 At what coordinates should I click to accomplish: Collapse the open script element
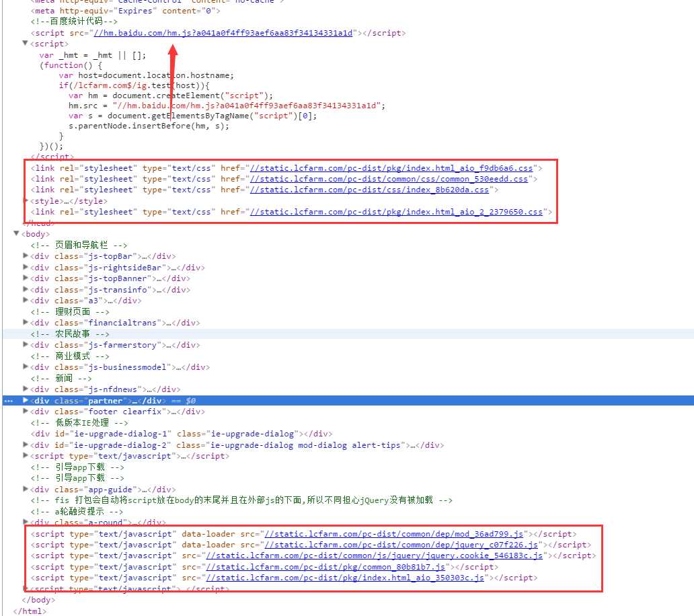pyautogui.click(x=26, y=43)
